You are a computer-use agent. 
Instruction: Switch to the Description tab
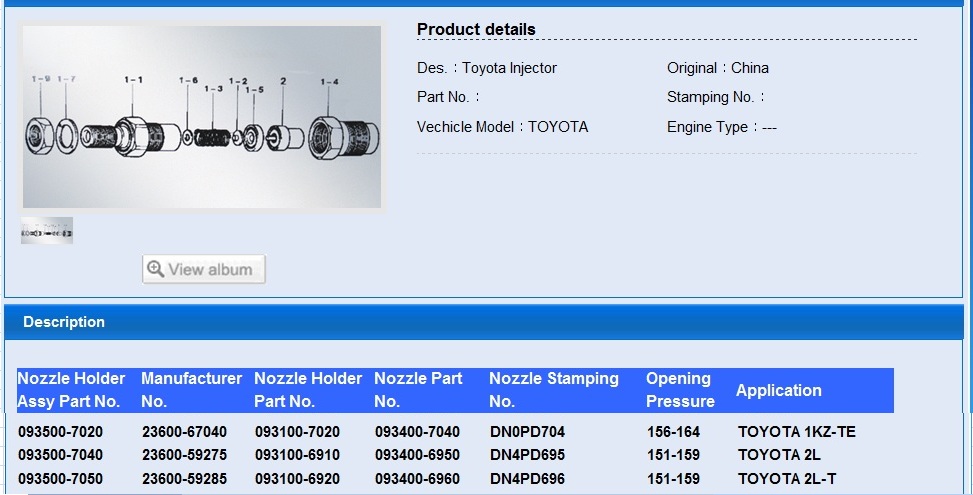coord(64,322)
